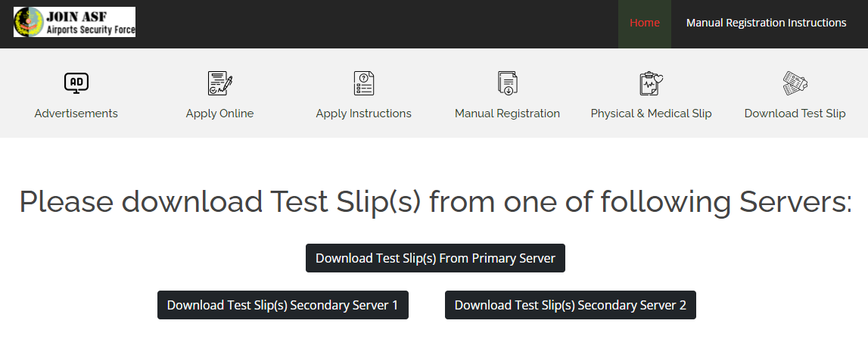Image resolution: width=868 pixels, height=364 pixels.
Task: Click the "Please download Test Slip(s)" heading
Action: click(435, 202)
